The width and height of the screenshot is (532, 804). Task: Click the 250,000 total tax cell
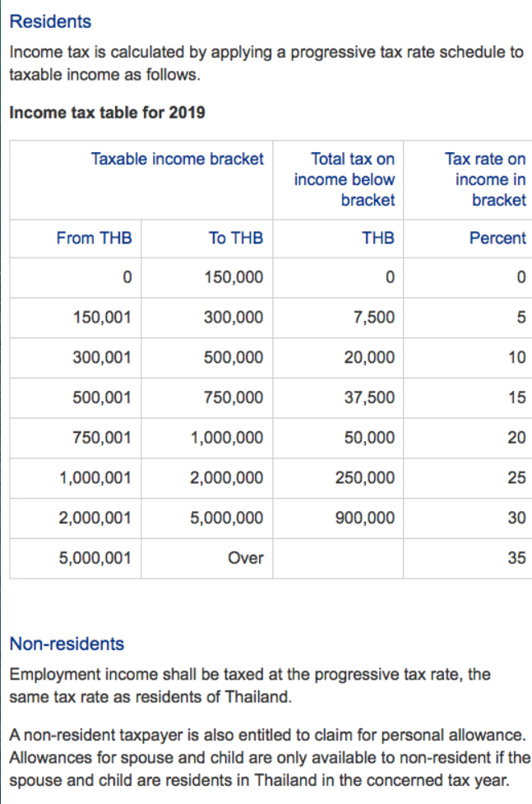click(x=365, y=478)
